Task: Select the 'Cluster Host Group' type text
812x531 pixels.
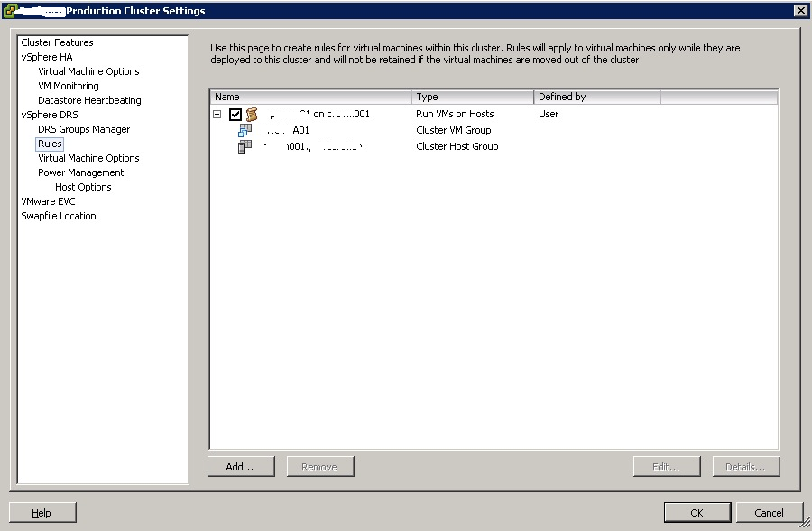Action: [457, 147]
